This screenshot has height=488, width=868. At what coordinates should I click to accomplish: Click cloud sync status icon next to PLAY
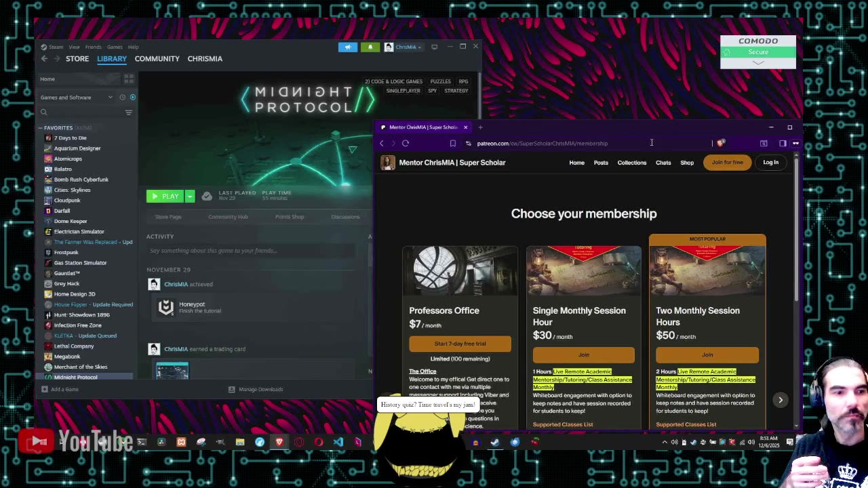pyautogui.click(x=207, y=197)
